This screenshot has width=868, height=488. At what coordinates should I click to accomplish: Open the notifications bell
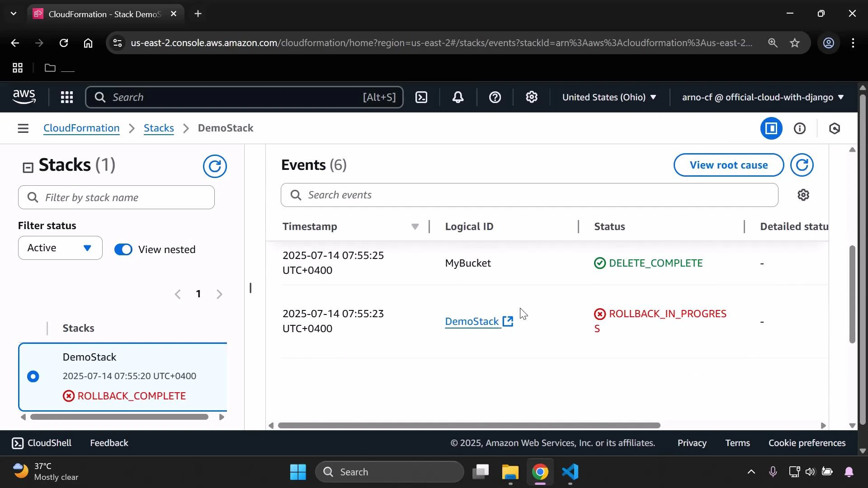click(x=458, y=97)
